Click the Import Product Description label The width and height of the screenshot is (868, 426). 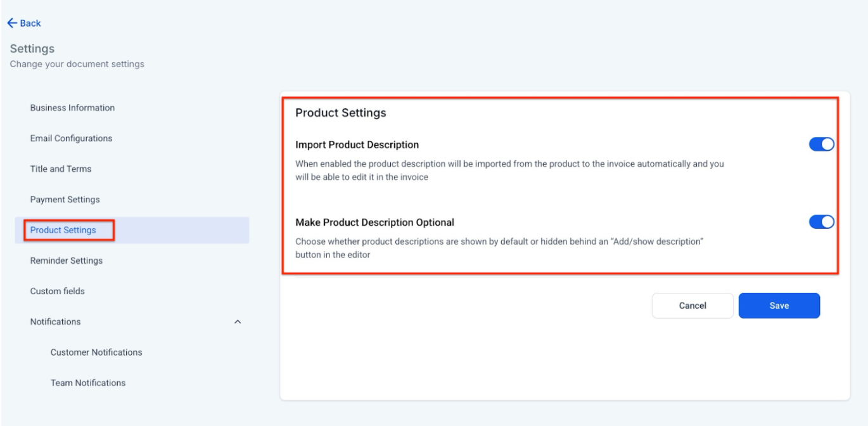tap(357, 145)
